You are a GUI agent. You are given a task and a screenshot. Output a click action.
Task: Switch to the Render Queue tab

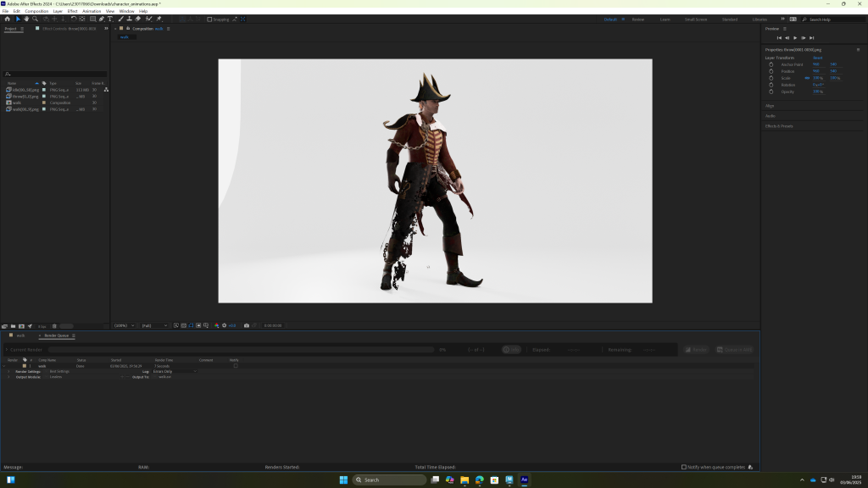56,335
